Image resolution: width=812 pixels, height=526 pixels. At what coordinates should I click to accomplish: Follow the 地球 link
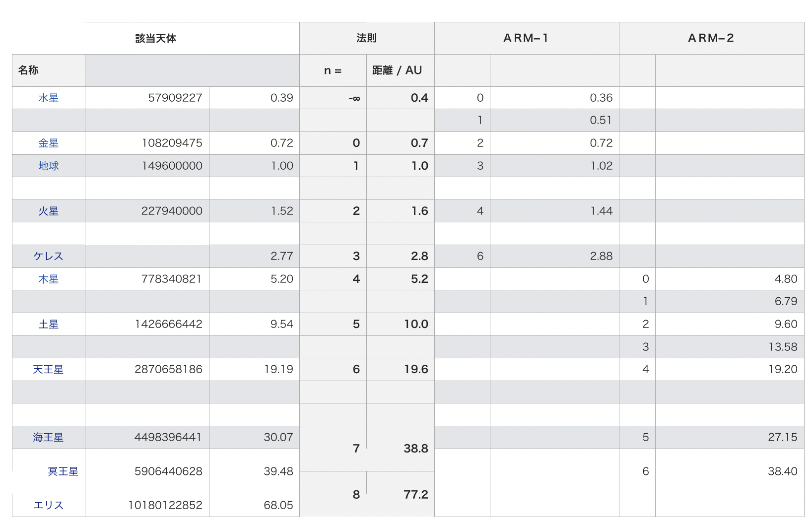click(48, 166)
